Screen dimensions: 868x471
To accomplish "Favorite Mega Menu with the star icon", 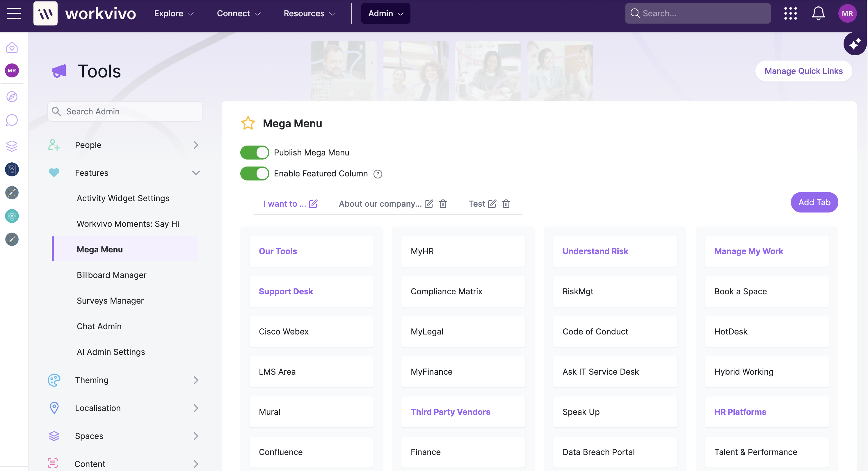I will tap(248, 123).
